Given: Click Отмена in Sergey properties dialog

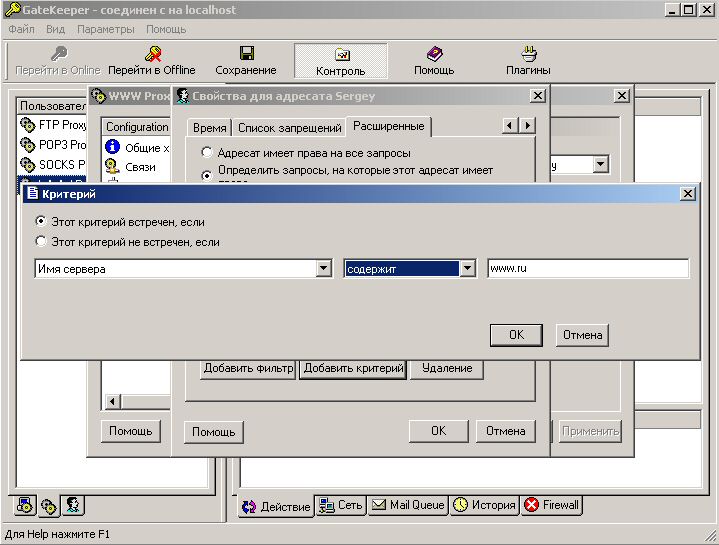Looking at the screenshot, I should [x=506, y=431].
